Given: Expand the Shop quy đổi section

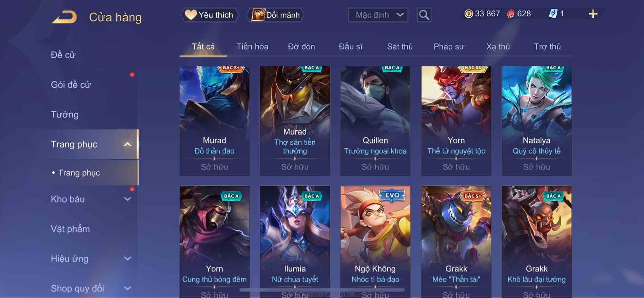Looking at the screenshot, I should pyautogui.click(x=128, y=288).
